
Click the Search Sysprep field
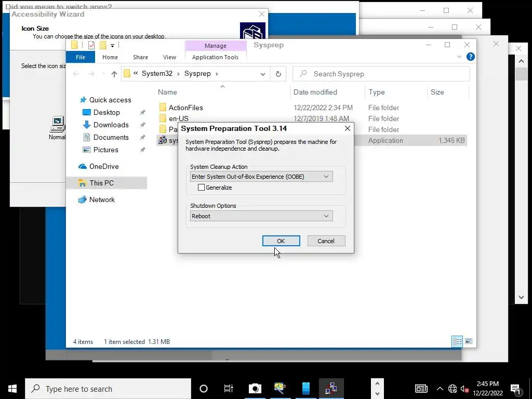click(381, 74)
